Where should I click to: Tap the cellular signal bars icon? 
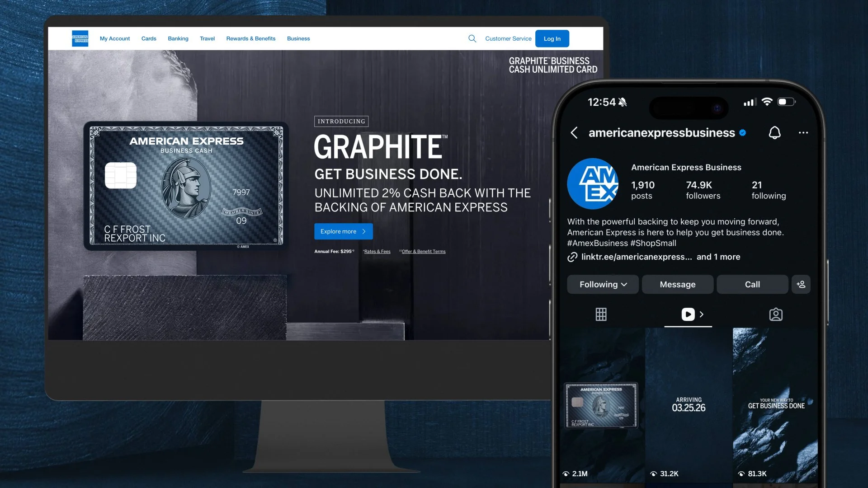[x=750, y=102]
